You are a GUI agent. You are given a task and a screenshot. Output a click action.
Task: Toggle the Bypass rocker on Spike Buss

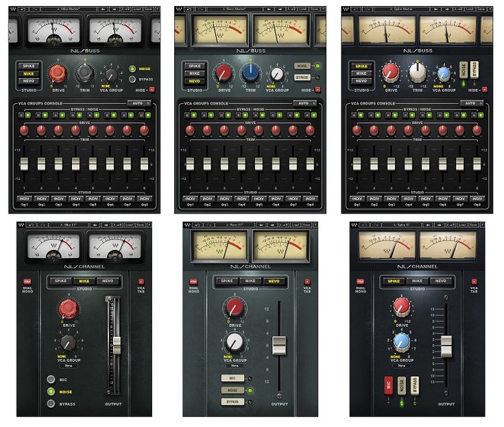(475, 69)
